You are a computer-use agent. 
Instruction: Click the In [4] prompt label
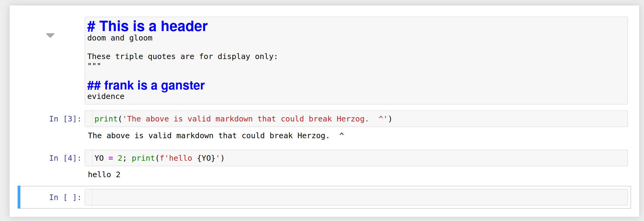[65, 158]
